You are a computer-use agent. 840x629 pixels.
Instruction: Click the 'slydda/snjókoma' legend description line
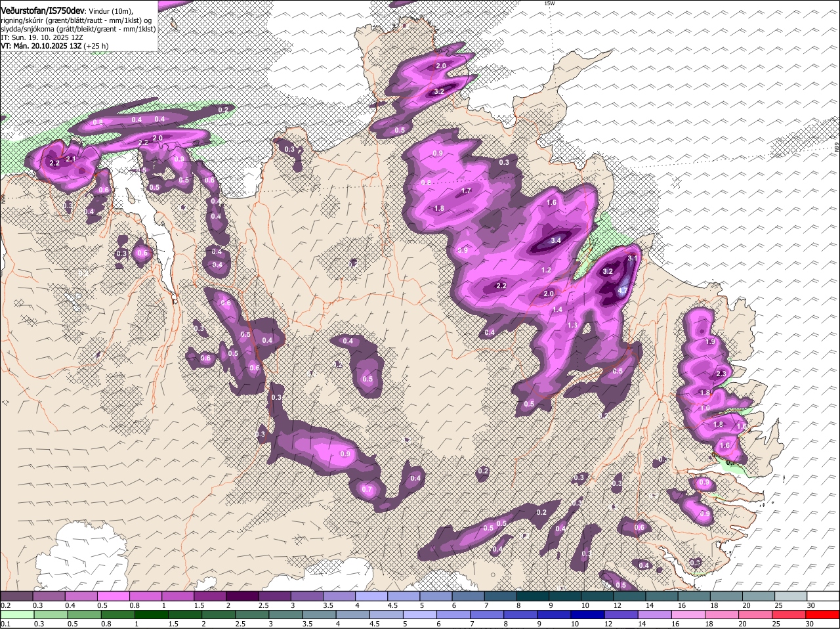pos(78,30)
